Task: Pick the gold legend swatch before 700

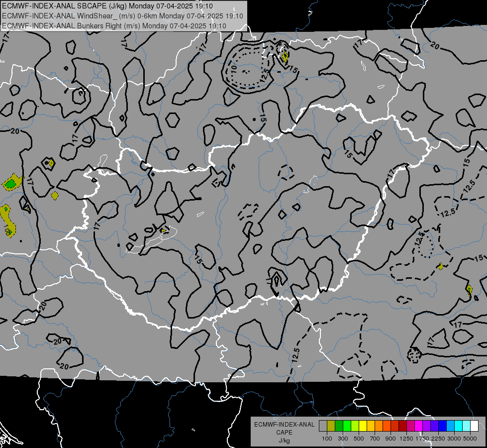Action: point(371,426)
